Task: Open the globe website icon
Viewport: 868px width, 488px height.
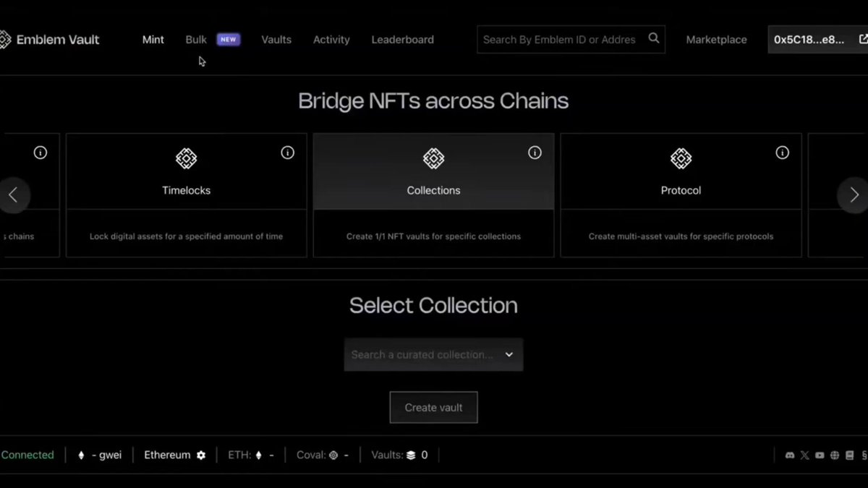Action: 835,455
